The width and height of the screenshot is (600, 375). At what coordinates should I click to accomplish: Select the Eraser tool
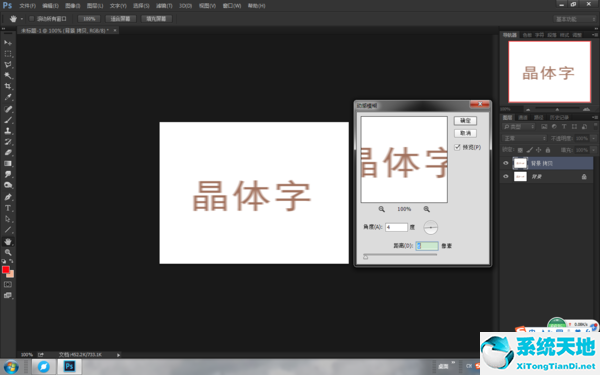[8, 152]
